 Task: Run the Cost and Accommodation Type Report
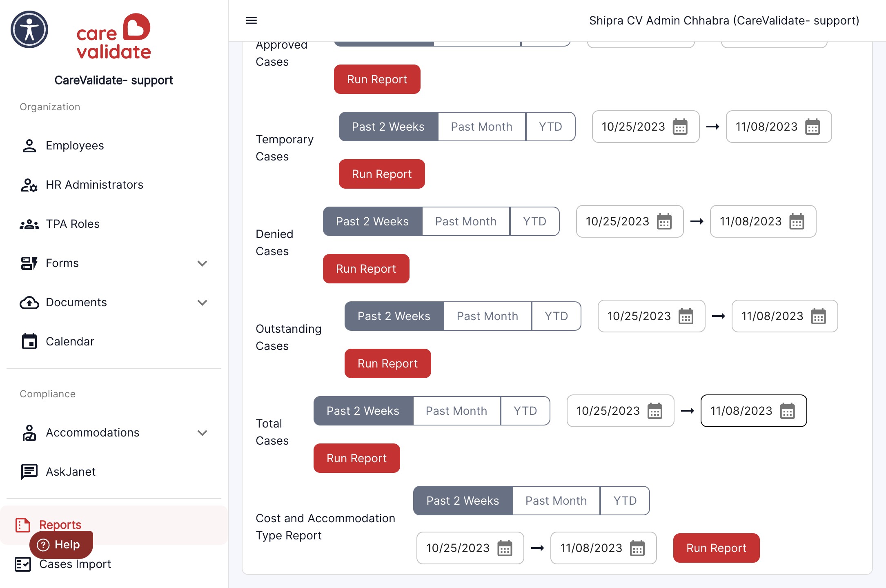pos(716,548)
